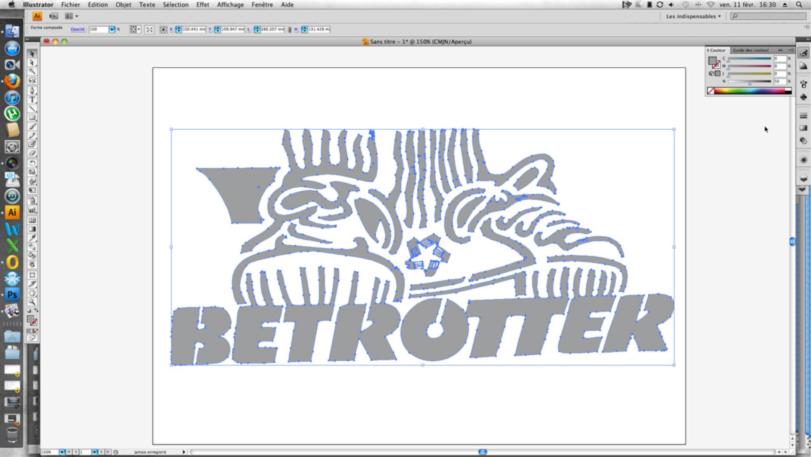Click the Go to Bridge icon

[x=53, y=17]
